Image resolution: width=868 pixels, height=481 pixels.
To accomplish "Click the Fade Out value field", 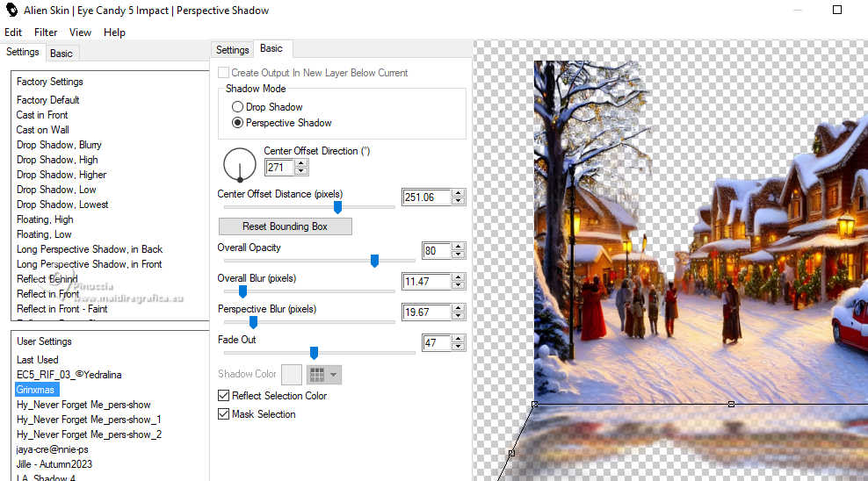I will (437, 343).
